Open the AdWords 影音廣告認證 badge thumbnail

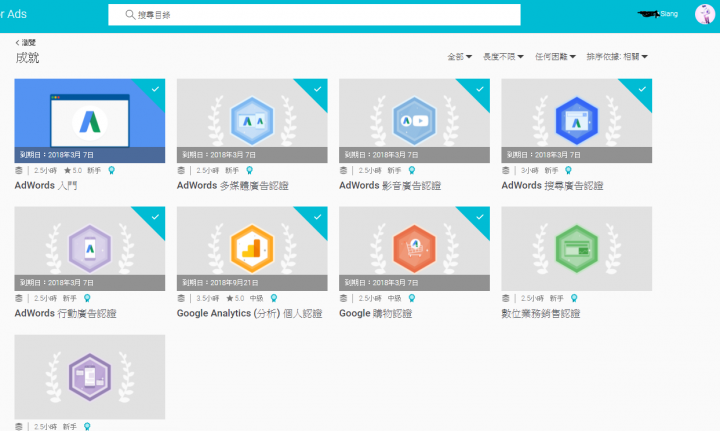414,121
